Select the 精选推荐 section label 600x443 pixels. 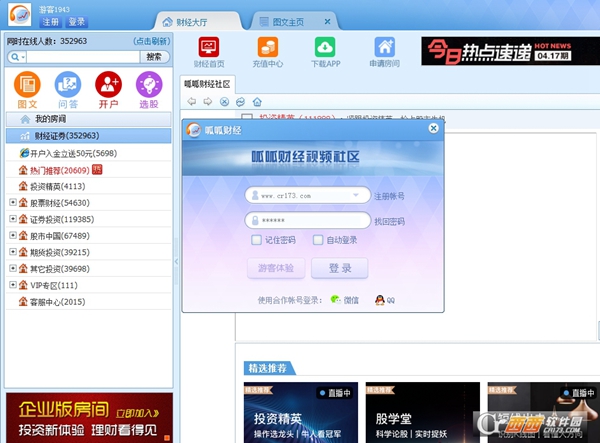pyautogui.click(x=268, y=368)
